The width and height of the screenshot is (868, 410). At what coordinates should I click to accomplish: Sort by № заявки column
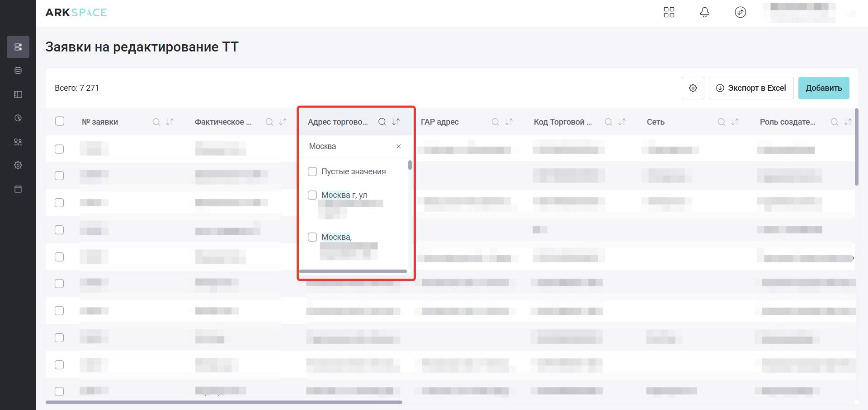point(170,122)
